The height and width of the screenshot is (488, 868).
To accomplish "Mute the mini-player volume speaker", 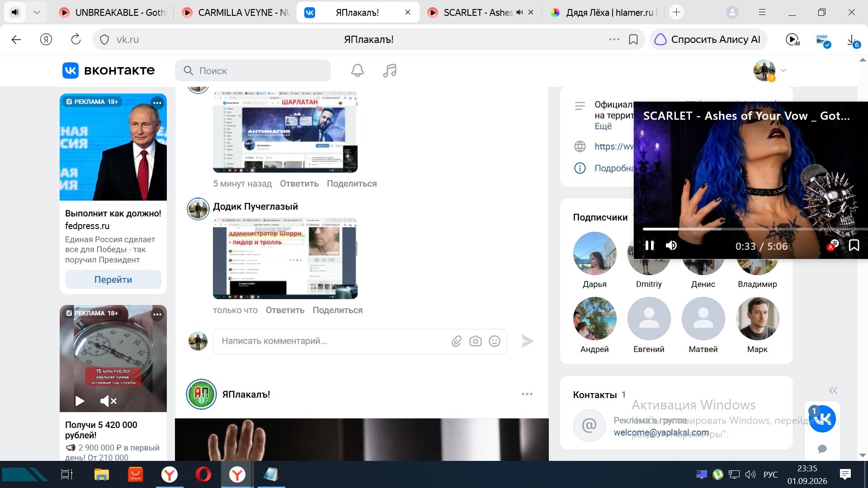I will pos(671,245).
